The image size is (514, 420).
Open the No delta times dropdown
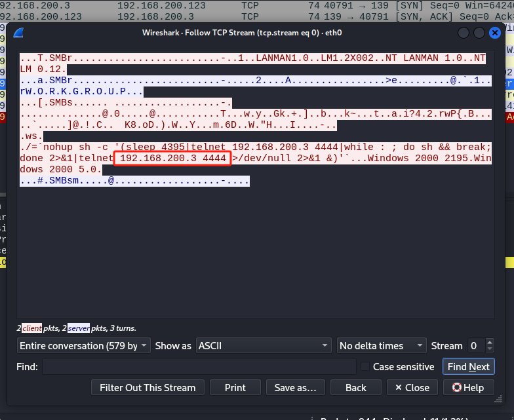click(x=382, y=346)
